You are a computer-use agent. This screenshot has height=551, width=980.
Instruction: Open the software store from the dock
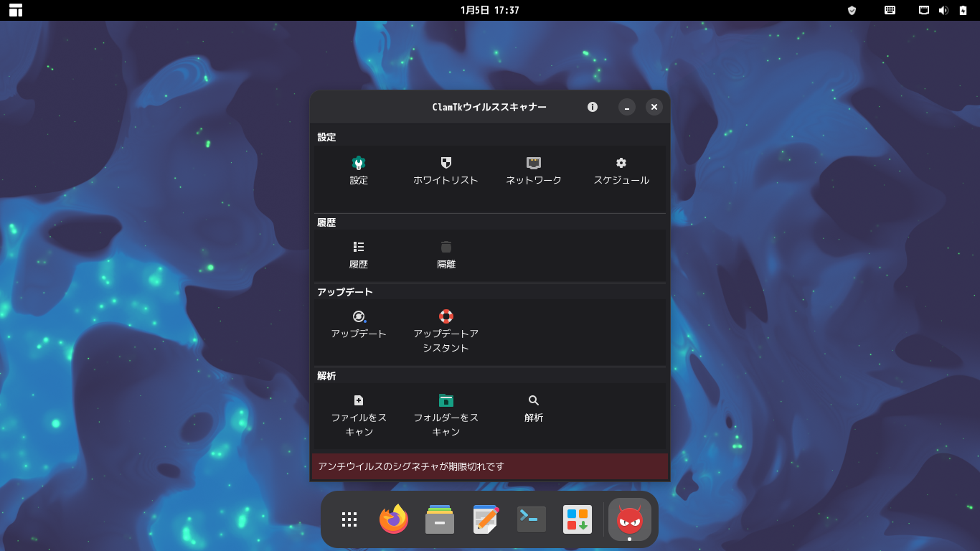click(578, 519)
